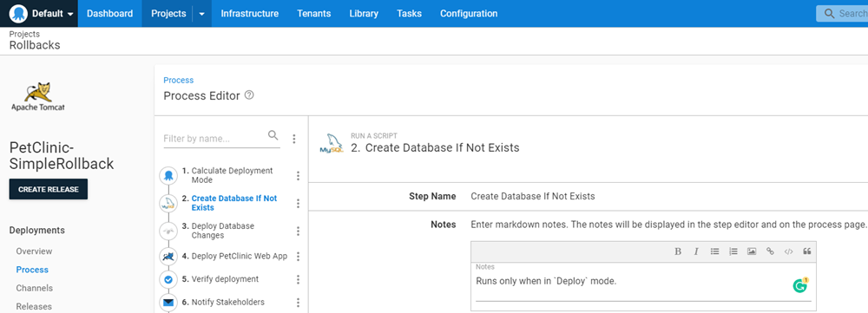Open the Grammarly icon in Notes field

tap(800, 284)
